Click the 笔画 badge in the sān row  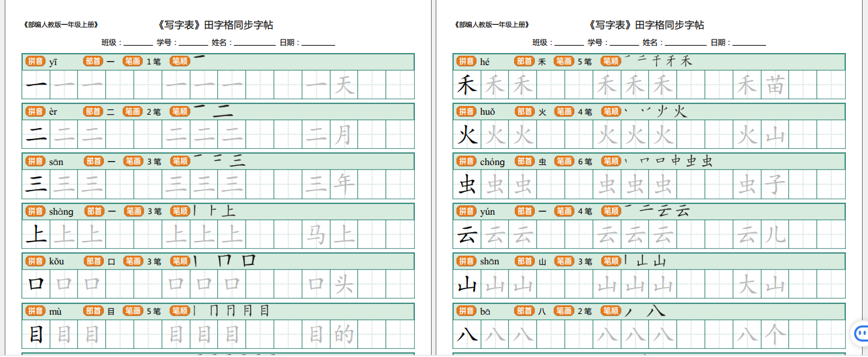click(x=133, y=161)
